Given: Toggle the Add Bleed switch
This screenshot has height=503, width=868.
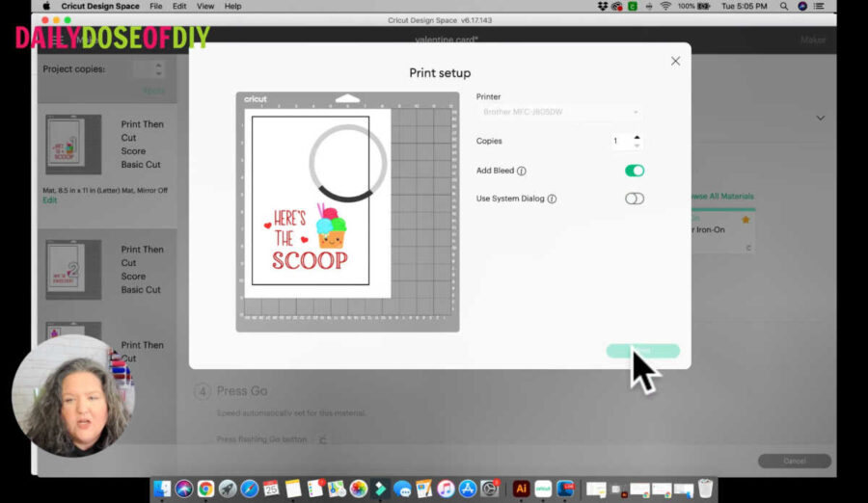Looking at the screenshot, I should 635,171.
